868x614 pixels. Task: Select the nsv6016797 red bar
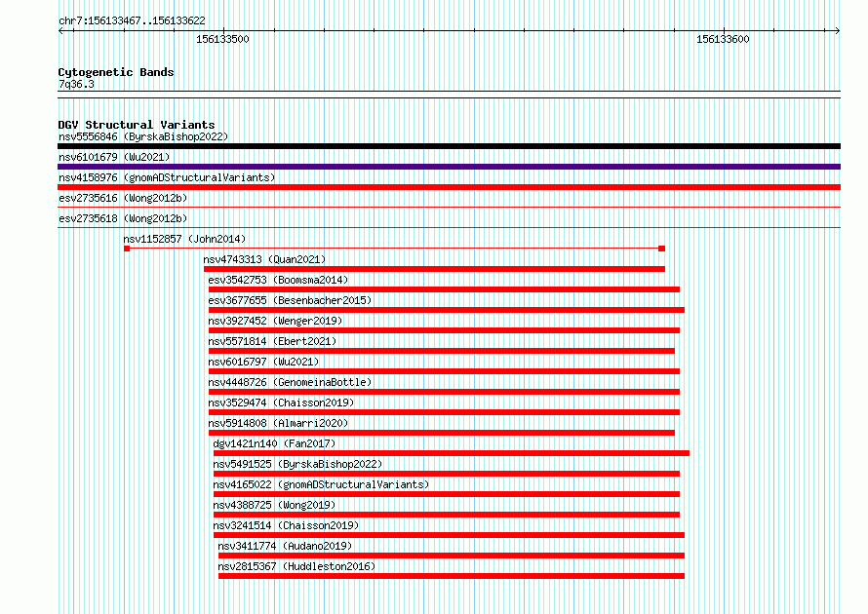point(444,371)
